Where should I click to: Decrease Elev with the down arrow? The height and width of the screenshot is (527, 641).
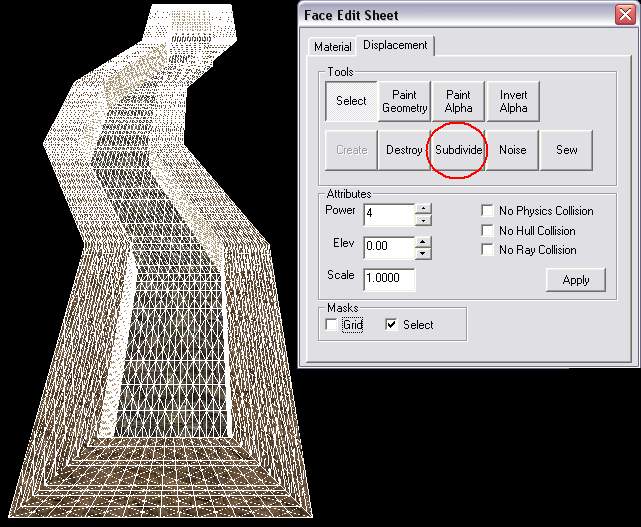pyautogui.click(x=424, y=252)
